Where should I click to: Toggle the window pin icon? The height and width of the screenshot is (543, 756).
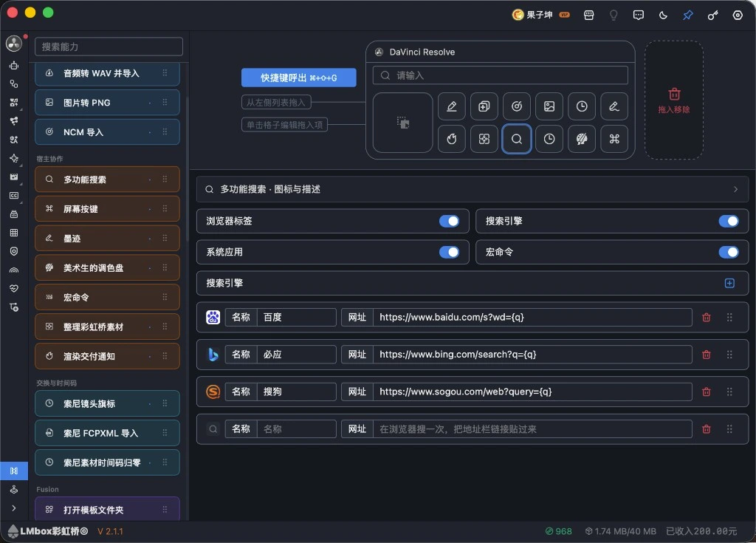coord(688,16)
